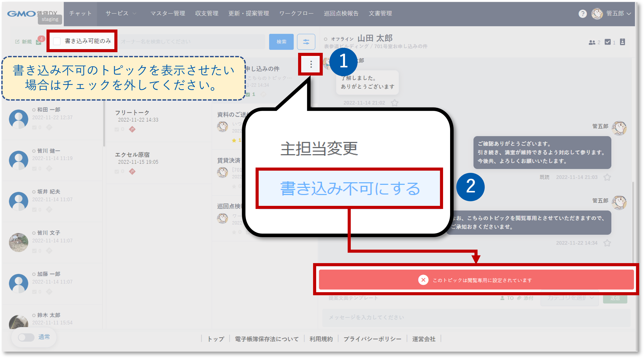
Task: Open the contact card icon in header
Action: pyautogui.click(x=622, y=42)
